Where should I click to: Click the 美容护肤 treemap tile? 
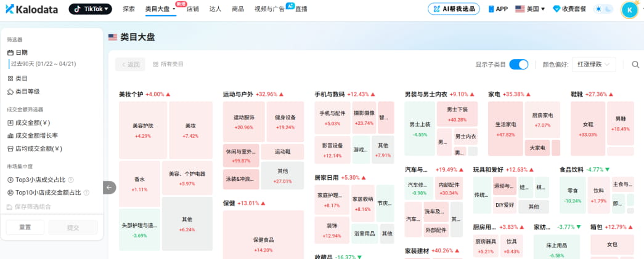pyautogui.click(x=143, y=130)
